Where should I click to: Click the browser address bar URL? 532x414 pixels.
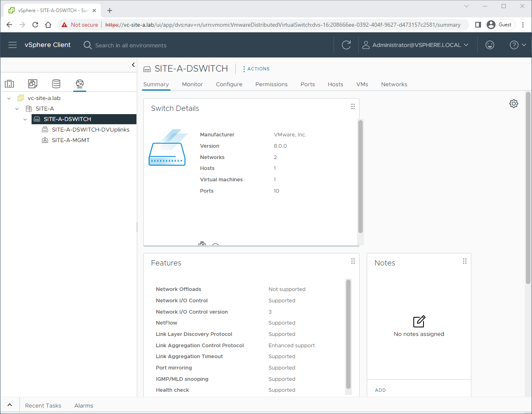click(x=283, y=25)
